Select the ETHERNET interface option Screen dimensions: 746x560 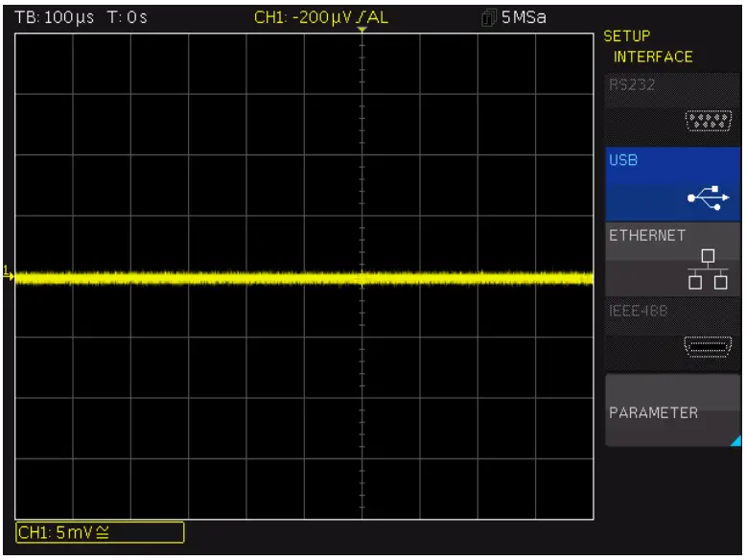coord(672,259)
